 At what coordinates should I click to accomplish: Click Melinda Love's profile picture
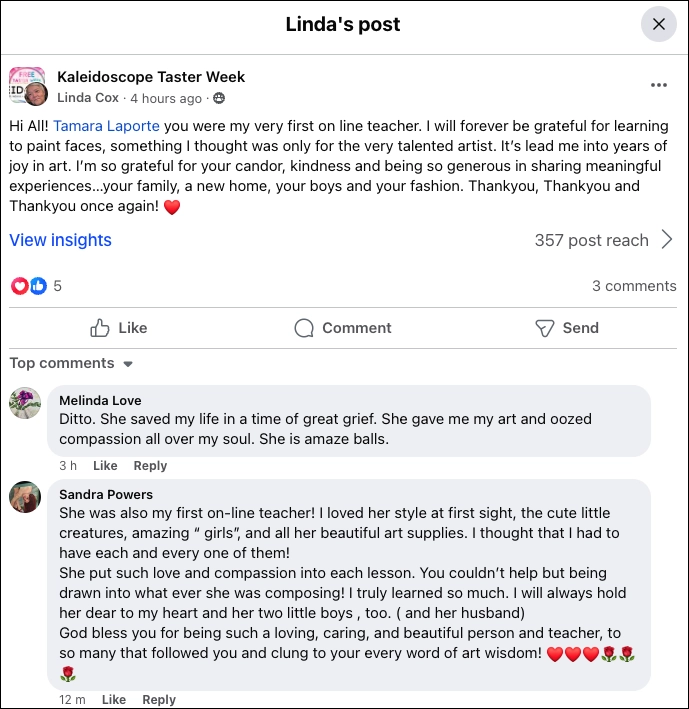click(x=25, y=403)
